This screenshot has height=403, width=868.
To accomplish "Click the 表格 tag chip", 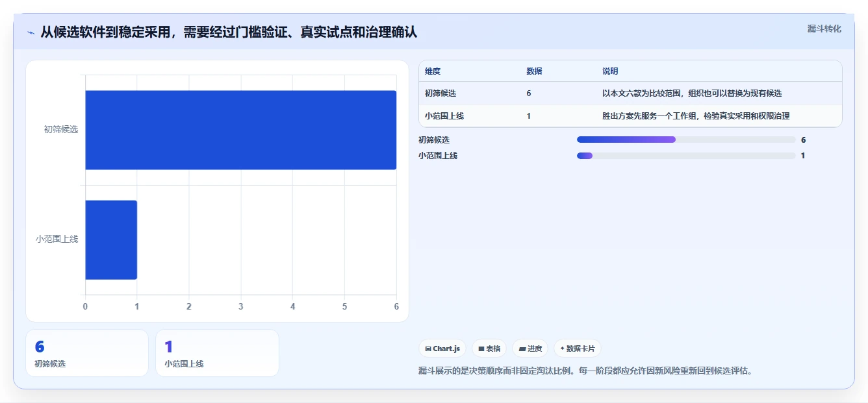I will click(489, 348).
